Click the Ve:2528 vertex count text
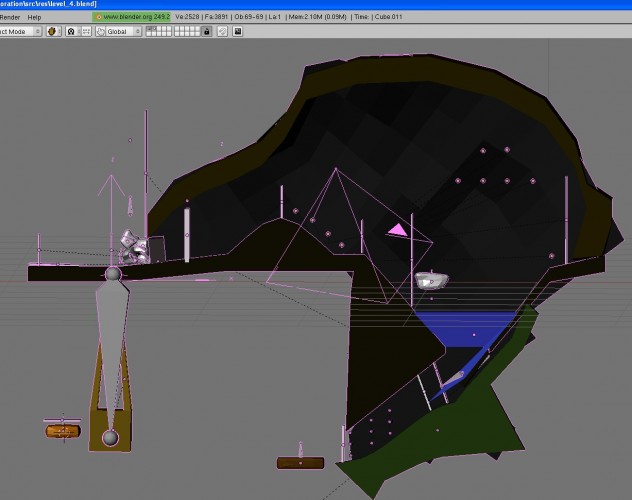The width and height of the screenshot is (632, 500). [x=187, y=17]
